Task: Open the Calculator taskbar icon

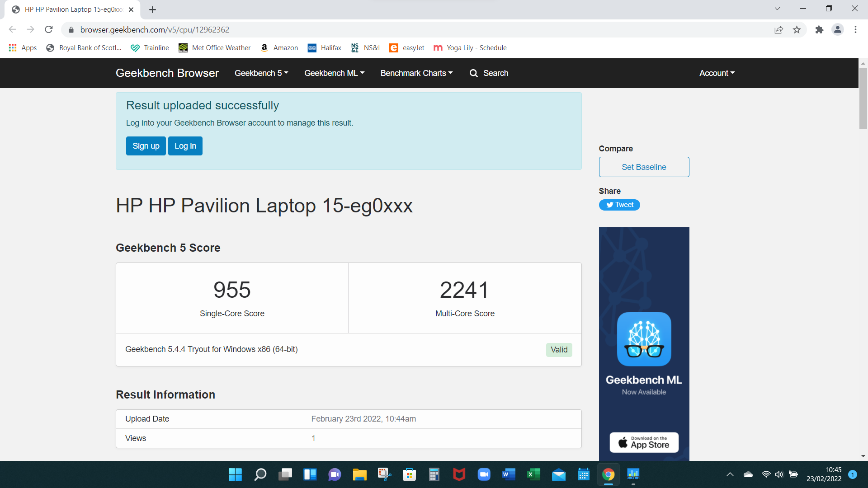Action: (434, 474)
